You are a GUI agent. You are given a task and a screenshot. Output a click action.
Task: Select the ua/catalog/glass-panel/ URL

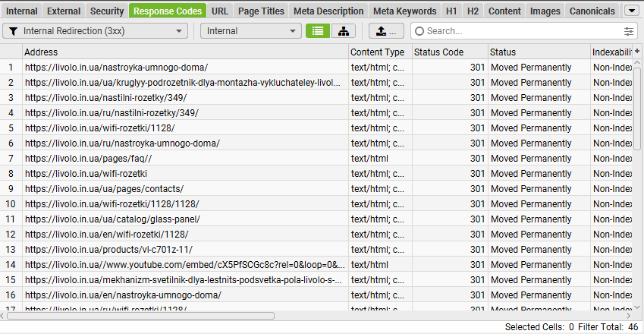pos(112,219)
